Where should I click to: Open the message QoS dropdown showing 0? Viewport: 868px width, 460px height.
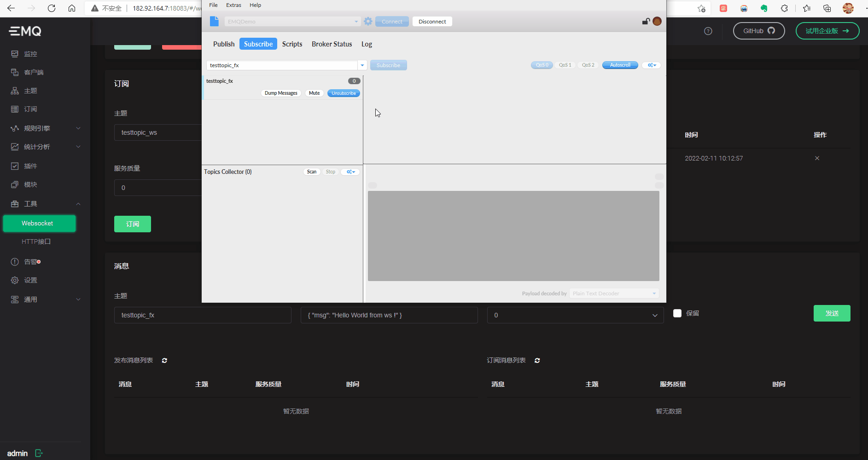click(x=575, y=315)
